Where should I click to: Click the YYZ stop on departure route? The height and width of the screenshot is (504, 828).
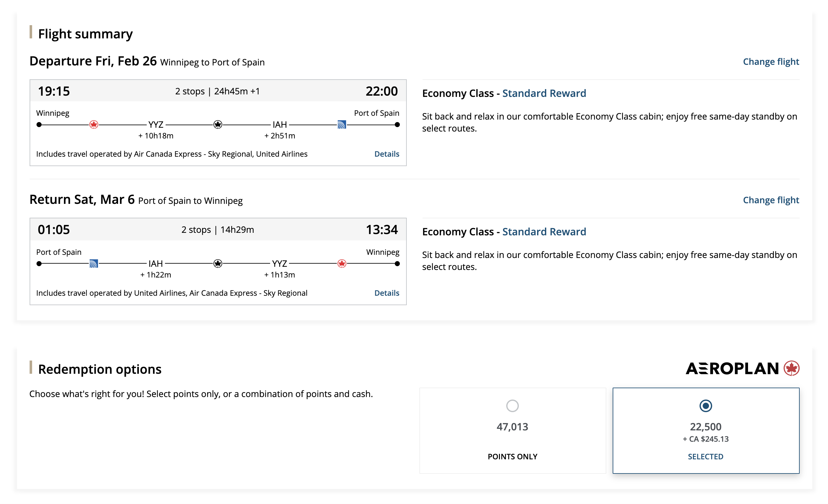pyautogui.click(x=156, y=125)
